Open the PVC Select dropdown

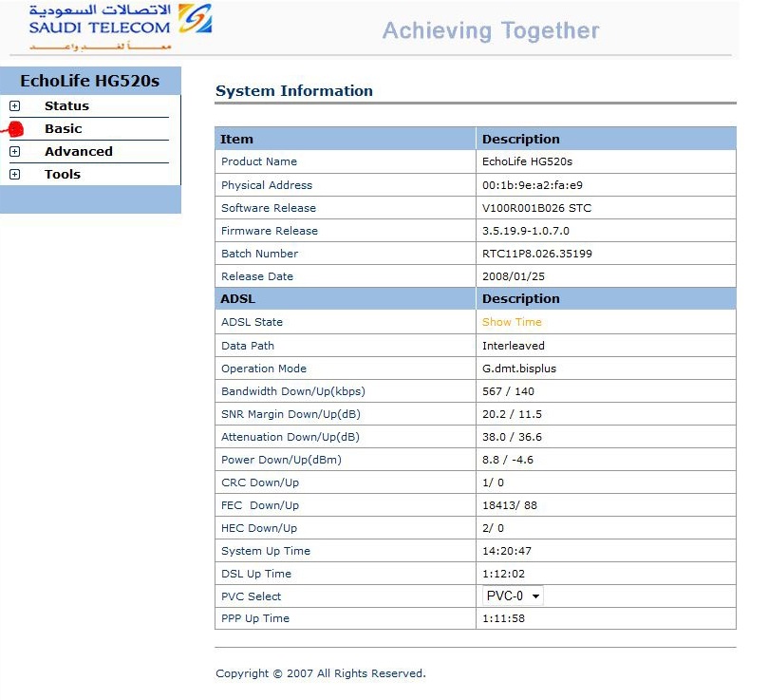pyautogui.click(x=513, y=596)
